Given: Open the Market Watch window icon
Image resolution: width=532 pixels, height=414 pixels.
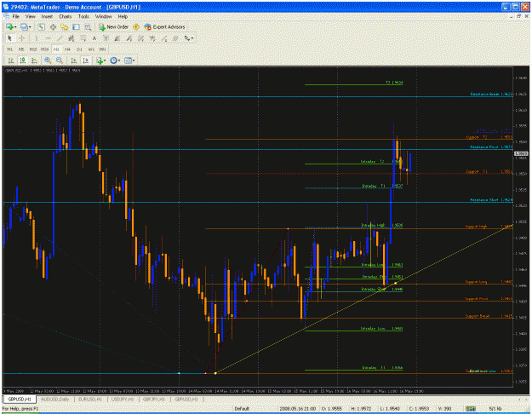Looking at the screenshot, I should click(41, 26).
